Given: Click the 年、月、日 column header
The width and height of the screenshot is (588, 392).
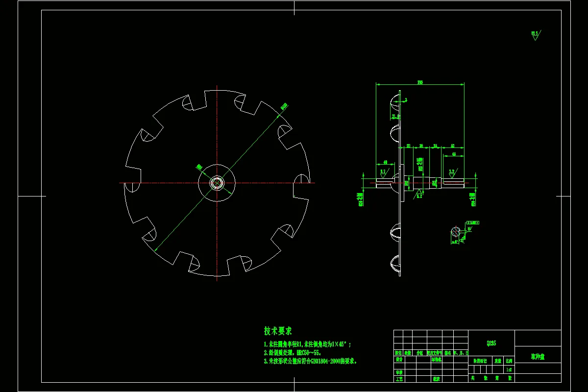Looking at the screenshot, I should (461, 353).
